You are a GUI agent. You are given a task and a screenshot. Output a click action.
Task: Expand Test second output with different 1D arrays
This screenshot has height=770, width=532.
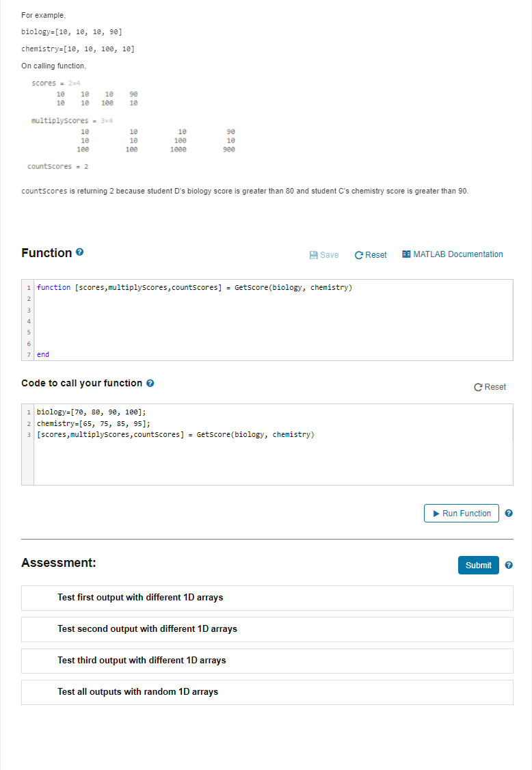point(267,629)
